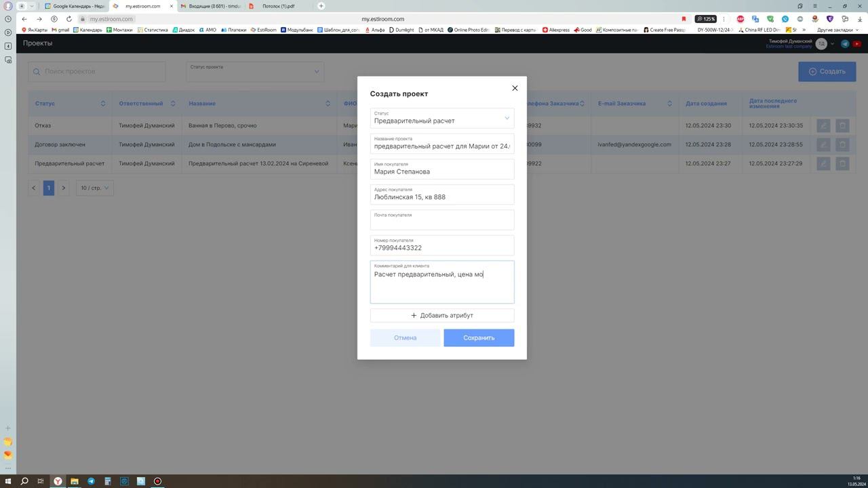
Task: Switch to Входящие Gmail browser tab
Action: [x=210, y=6]
